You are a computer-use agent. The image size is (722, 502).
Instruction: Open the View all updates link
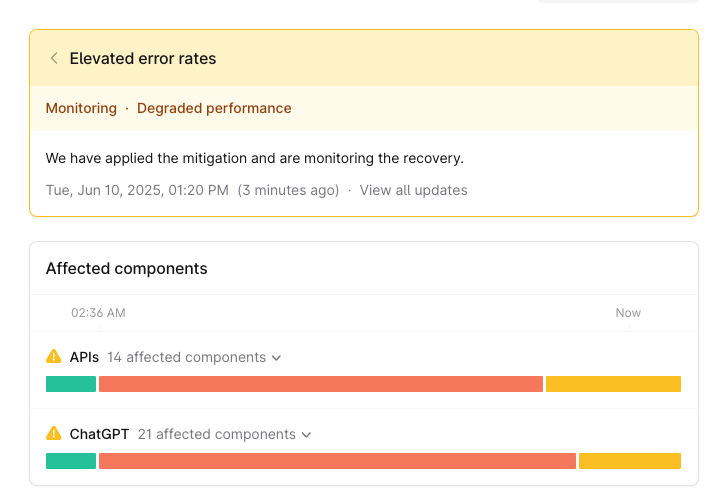tap(413, 190)
